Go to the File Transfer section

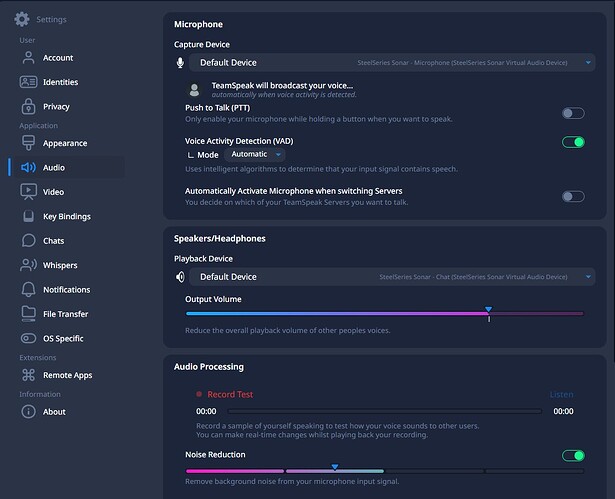tap(65, 314)
